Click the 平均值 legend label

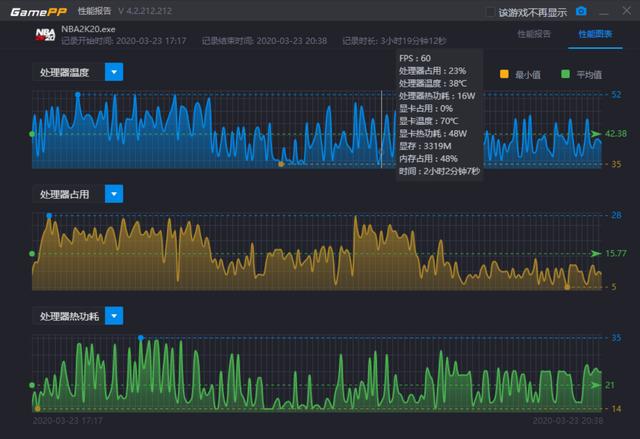[589, 75]
